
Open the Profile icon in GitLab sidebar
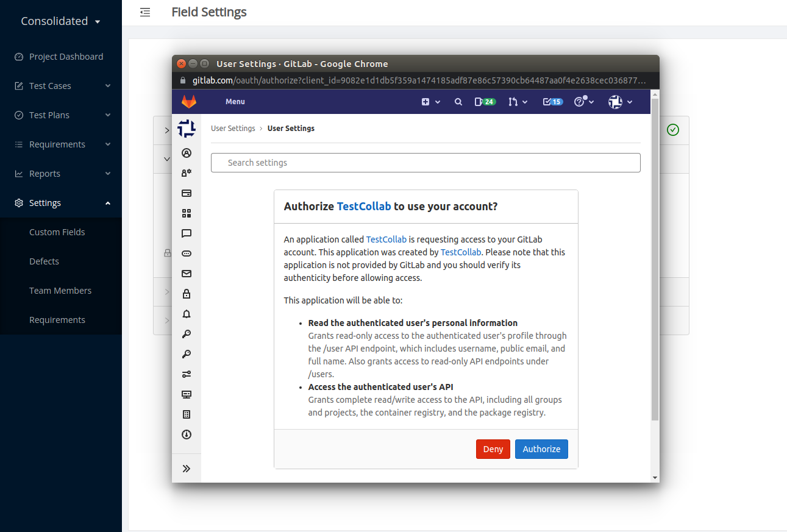(187, 153)
